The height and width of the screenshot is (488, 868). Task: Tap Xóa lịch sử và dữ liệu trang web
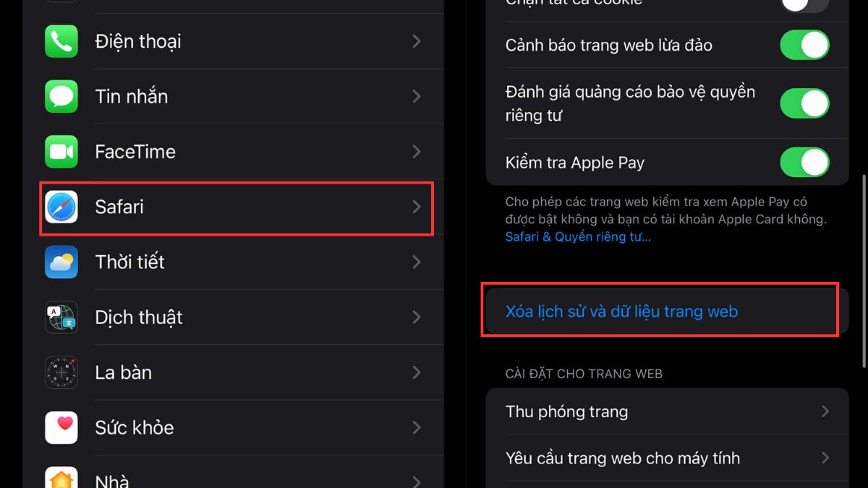(621, 312)
